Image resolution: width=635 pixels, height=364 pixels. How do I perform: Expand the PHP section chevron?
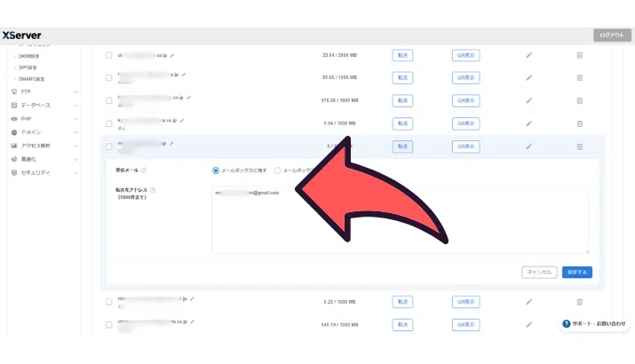(x=75, y=119)
